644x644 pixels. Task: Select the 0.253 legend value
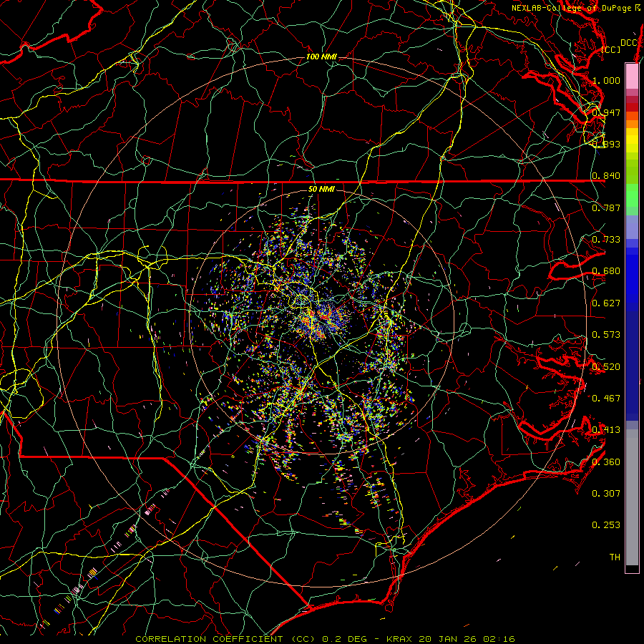pyautogui.click(x=606, y=525)
